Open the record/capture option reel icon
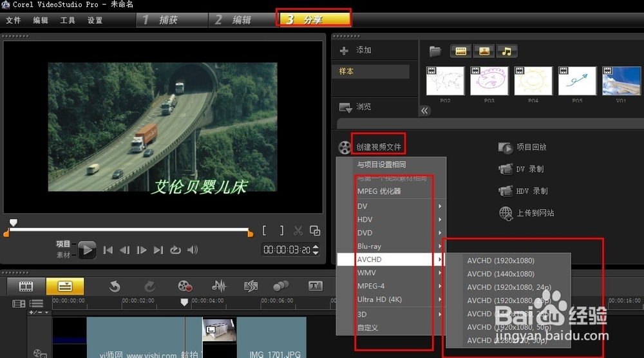The width and height of the screenshot is (644, 358). click(x=185, y=286)
